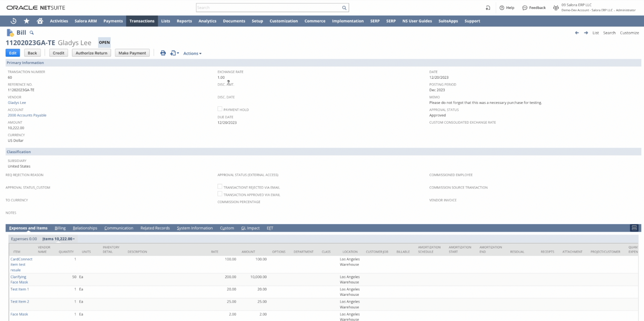Go to previous record arrow icon

tap(577, 33)
